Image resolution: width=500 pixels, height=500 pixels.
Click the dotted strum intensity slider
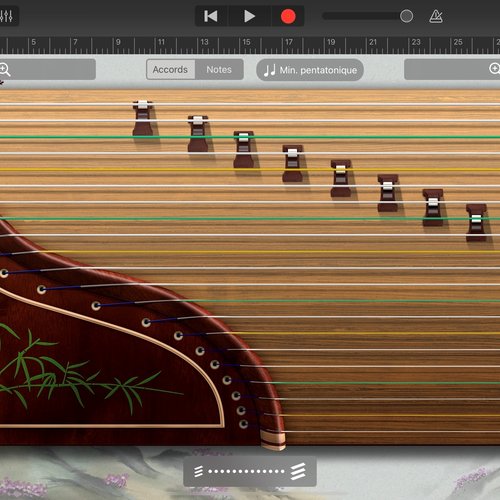coord(246,471)
